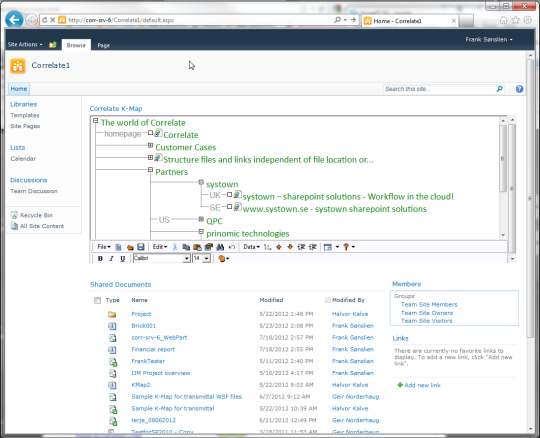This screenshot has height=438, width=540.
Task: Collapse the prinomic technologies node
Action: (x=201, y=232)
